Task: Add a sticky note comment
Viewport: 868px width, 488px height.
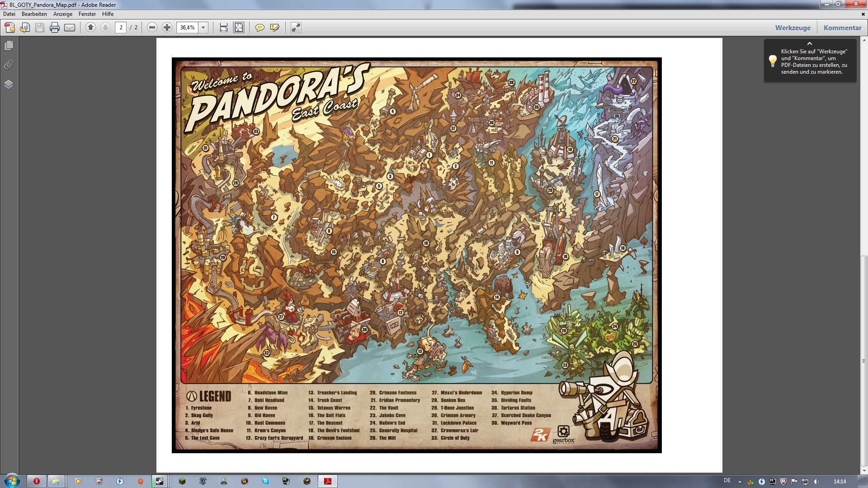Action: pos(259,28)
